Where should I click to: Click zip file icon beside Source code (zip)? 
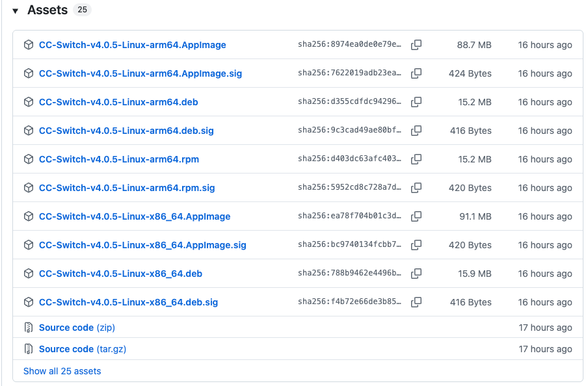pyautogui.click(x=29, y=328)
